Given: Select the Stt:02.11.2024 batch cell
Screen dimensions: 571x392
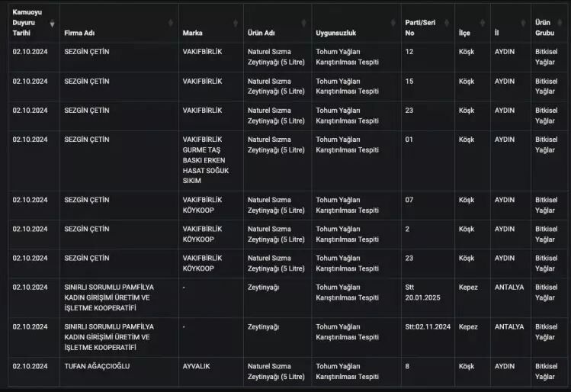Looking at the screenshot, I should point(428,327).
